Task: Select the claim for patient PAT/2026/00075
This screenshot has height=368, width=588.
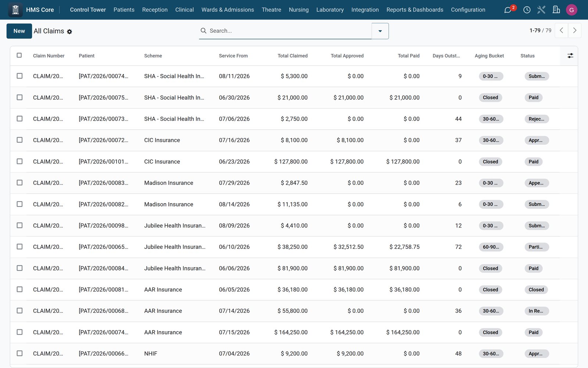Action: pyautogui.click(x=19, y=97)
